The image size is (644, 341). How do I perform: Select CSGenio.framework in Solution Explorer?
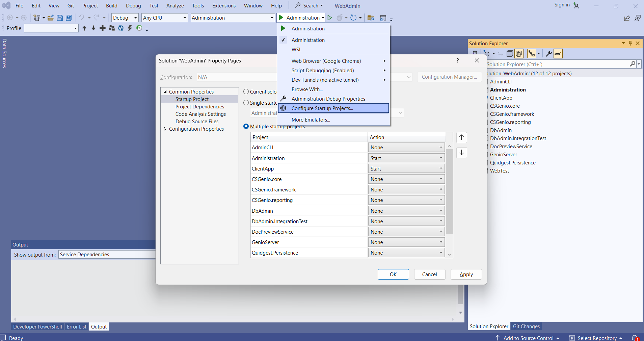pyautogui.click(x=512, y=114)
